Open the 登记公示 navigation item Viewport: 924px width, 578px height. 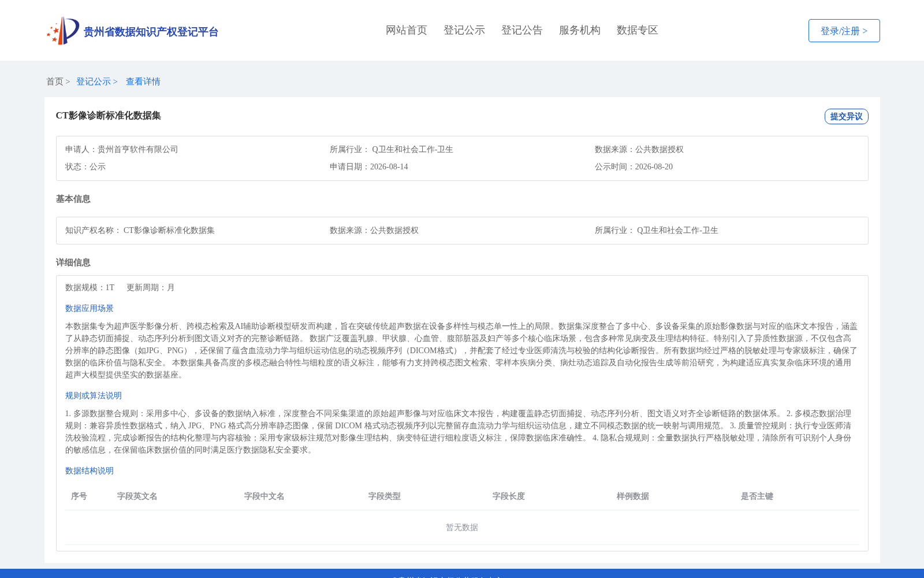464,30
